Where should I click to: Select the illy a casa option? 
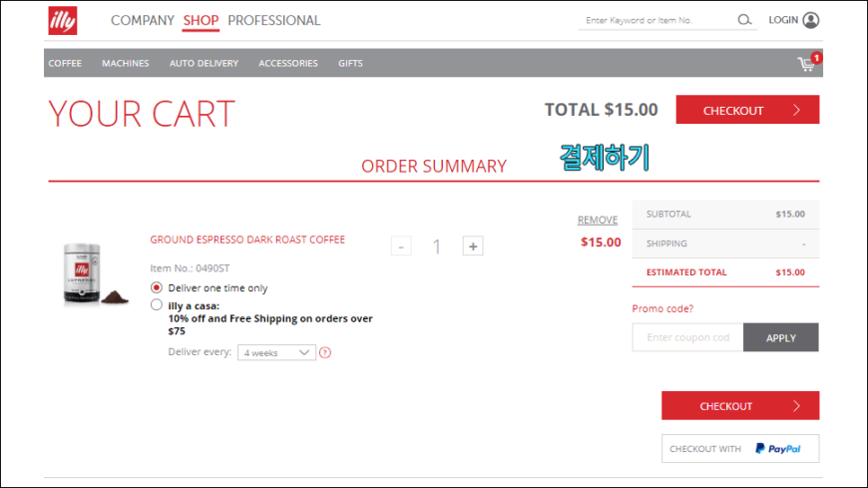pyautogui.click(x=157, y=305)
